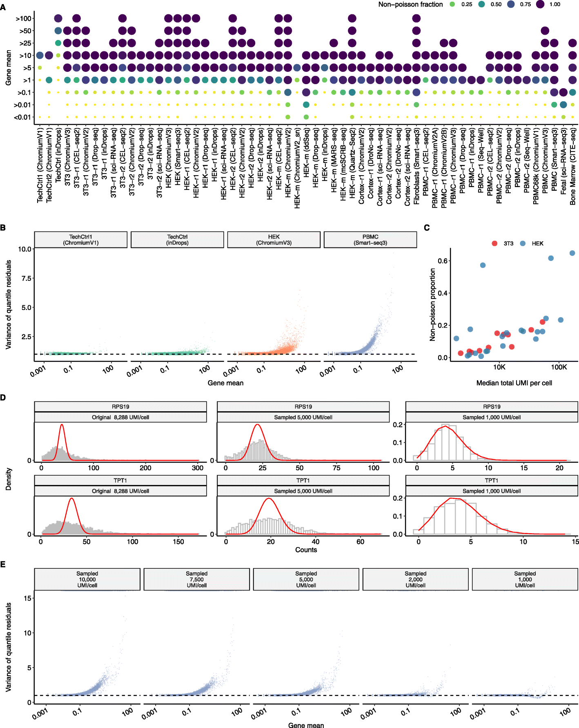Click the "10.0" y-axis tick in panel B
The height and width of the screenshot is (728, 579).
(24, 249)
